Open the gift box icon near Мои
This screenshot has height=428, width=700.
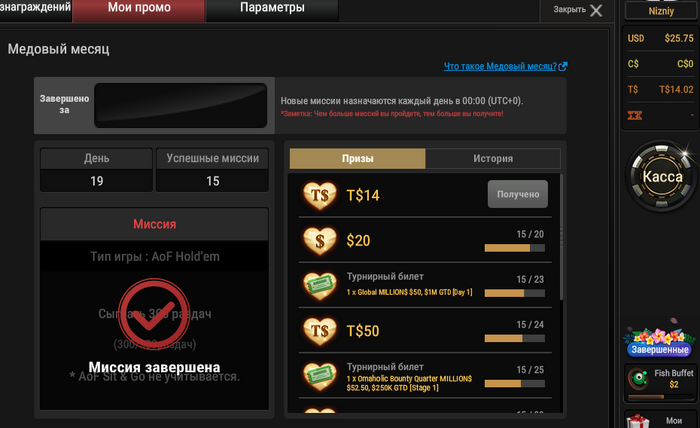click(x=638, y=421)
